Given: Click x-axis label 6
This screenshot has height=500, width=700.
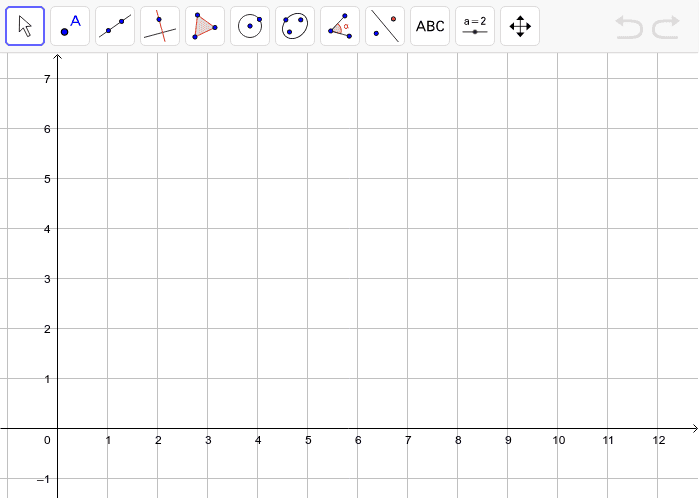Looking at the screenshot, I should tap(358, 440).
